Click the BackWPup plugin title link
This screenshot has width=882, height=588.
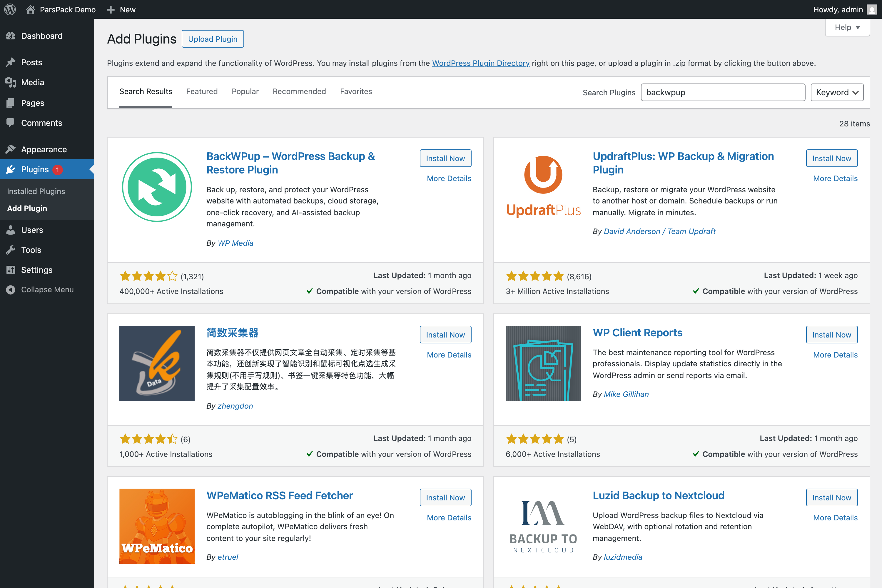coord(291,163)
